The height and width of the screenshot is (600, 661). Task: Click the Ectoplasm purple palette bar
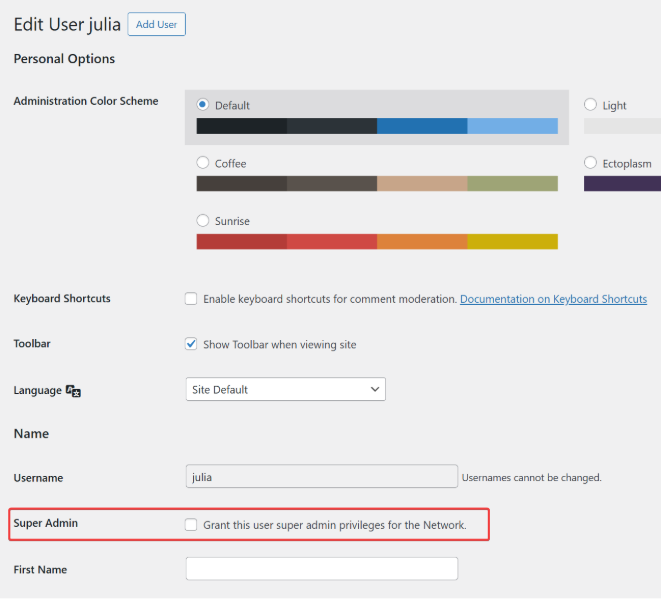click(622, 183)
